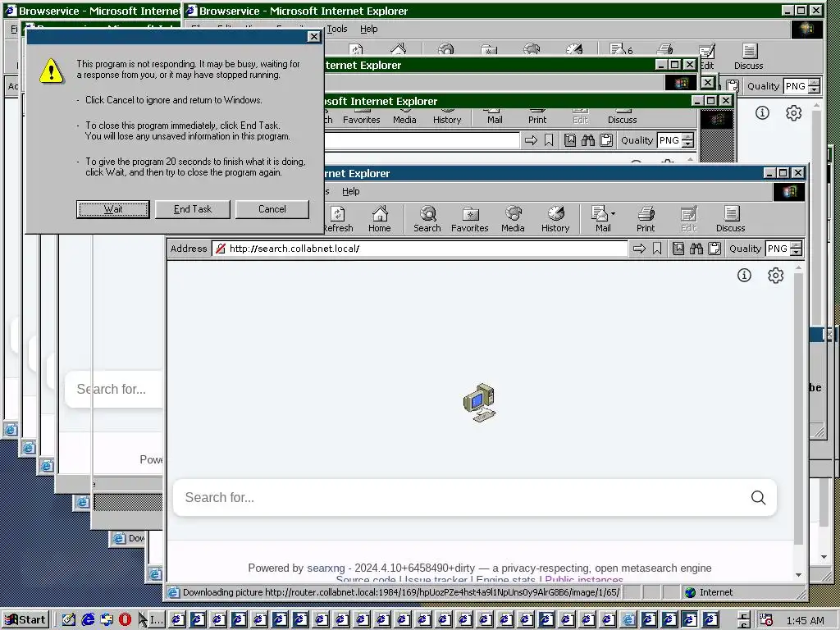Click Cancel in the not responding dialog
This screenshot has width=840, height=630.
tap(272, 209)
